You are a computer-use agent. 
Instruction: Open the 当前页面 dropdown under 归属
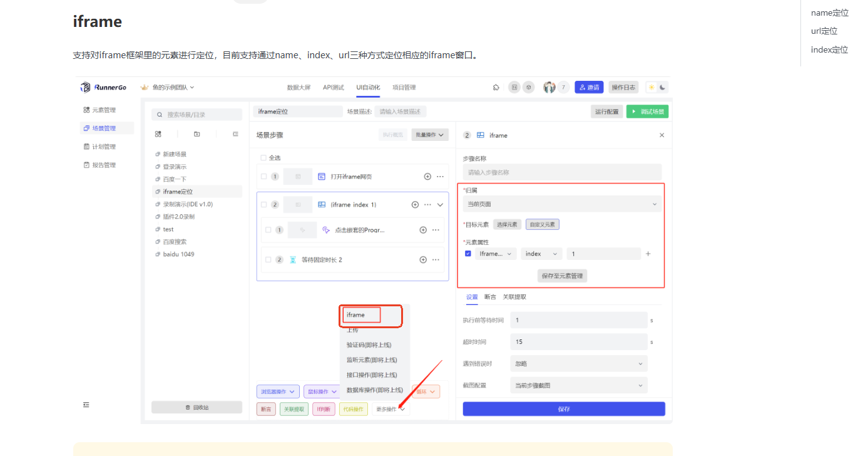[561, 204]
